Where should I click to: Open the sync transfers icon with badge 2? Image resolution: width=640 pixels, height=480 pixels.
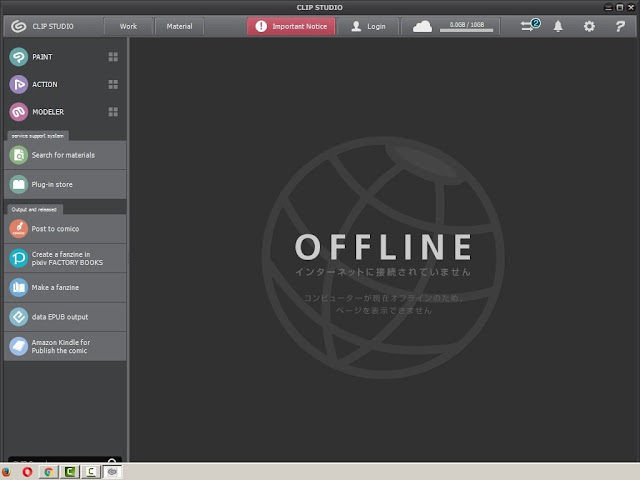[530, 26]
